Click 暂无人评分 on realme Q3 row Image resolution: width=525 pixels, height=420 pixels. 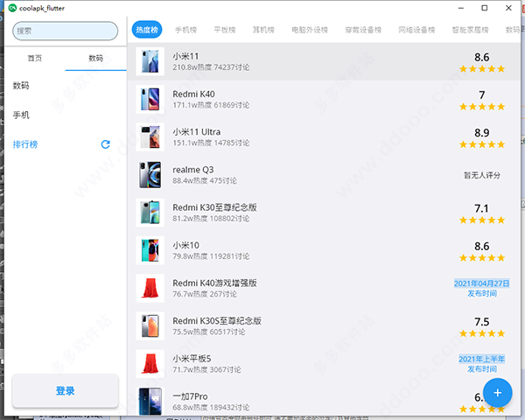[x=482, y=175]
